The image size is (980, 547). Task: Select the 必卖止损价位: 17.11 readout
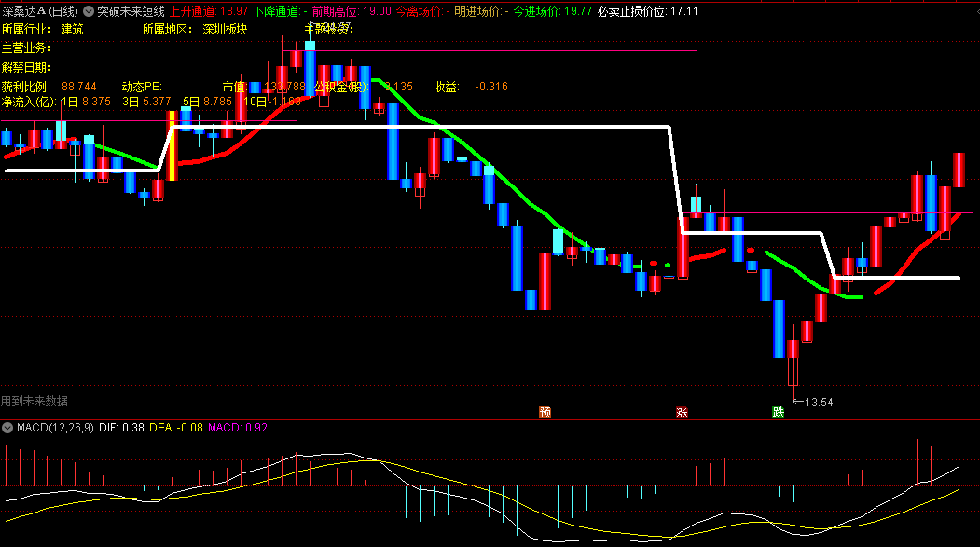(x=647, y=11)
